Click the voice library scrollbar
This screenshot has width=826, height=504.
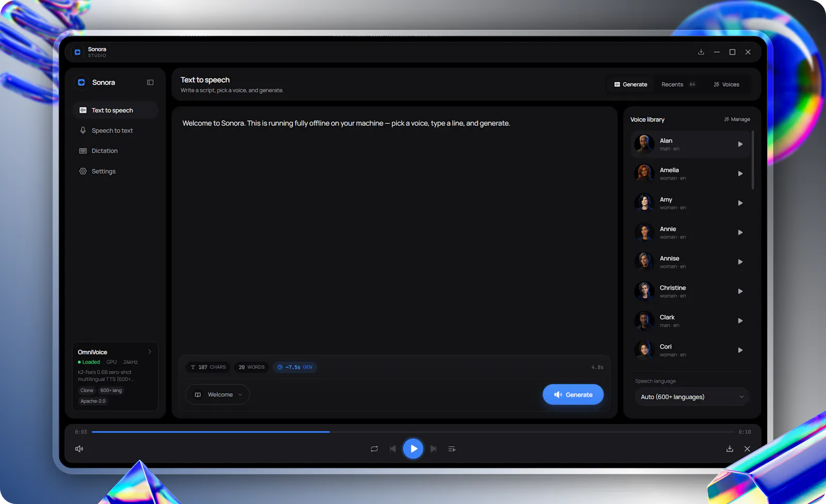[753, 160]
